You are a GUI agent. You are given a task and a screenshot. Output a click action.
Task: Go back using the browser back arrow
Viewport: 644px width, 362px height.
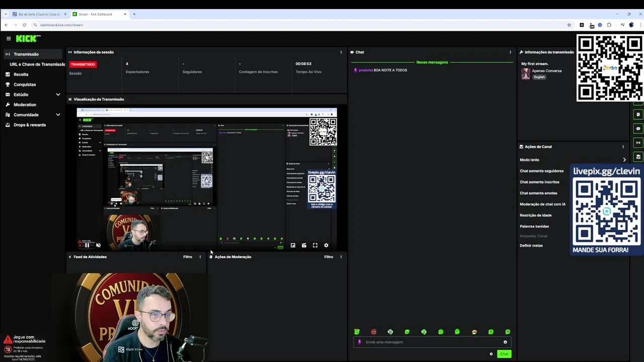[6, 25]
